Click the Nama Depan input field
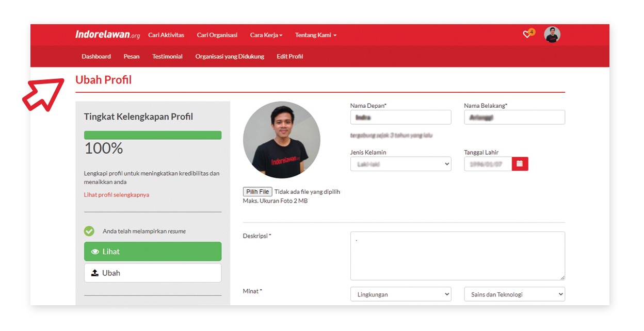Viewport: 644px width, 331px height. 400,118
